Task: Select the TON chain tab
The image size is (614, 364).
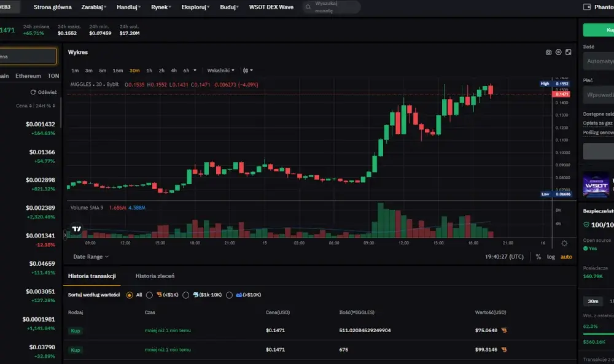Action: [53, 76]
